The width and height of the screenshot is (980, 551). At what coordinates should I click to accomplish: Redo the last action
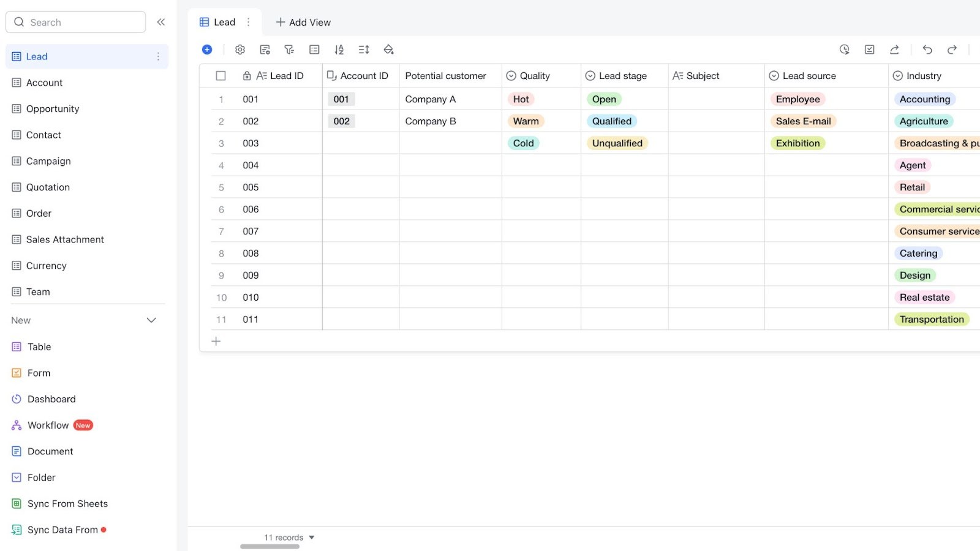[x=952, y=50]
